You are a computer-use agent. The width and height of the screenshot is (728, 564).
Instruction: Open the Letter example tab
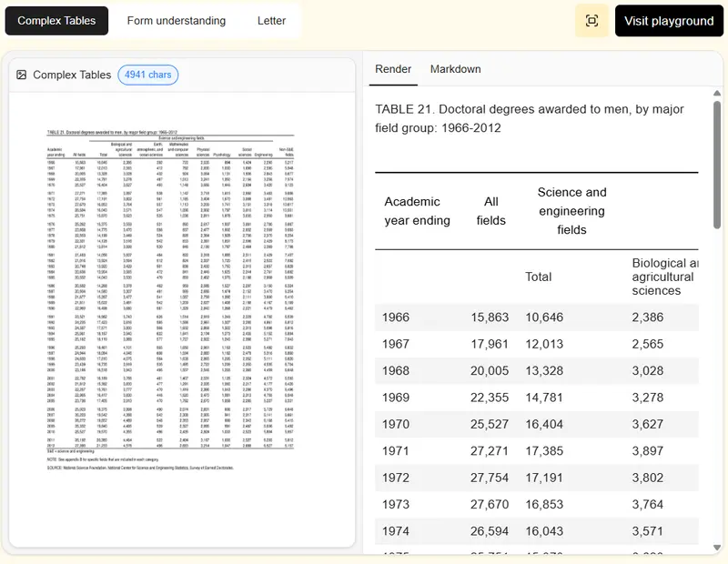tap(271, 21)
